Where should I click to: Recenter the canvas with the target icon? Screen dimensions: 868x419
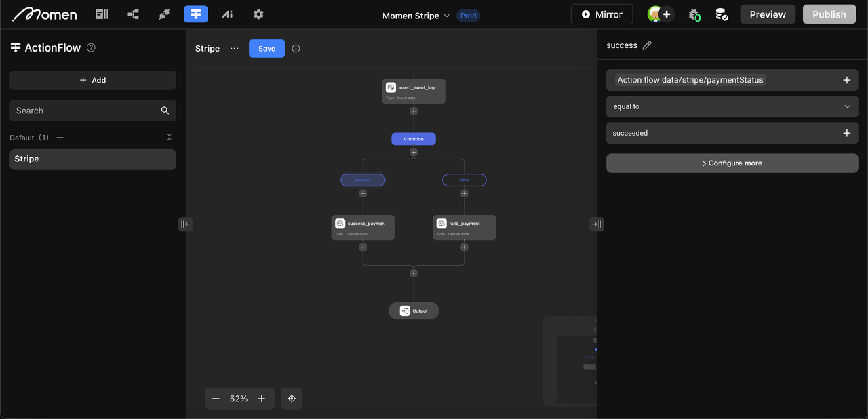tap(292, 399)
